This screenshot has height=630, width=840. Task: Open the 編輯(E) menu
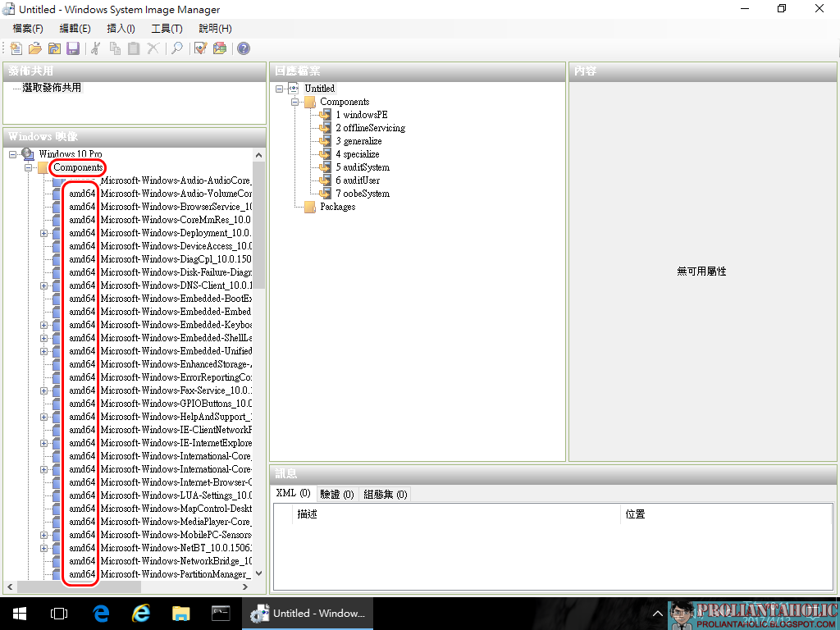[75, 29]
